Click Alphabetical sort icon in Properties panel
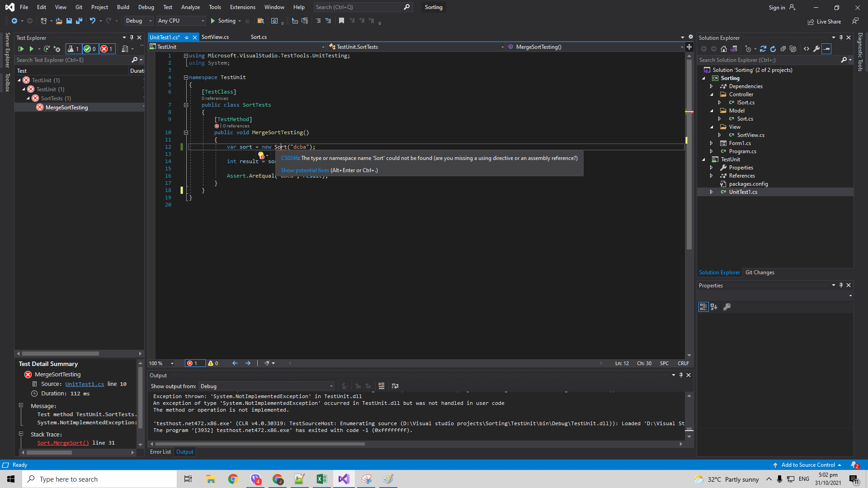The image size is (868, 488). coord(714,307)
